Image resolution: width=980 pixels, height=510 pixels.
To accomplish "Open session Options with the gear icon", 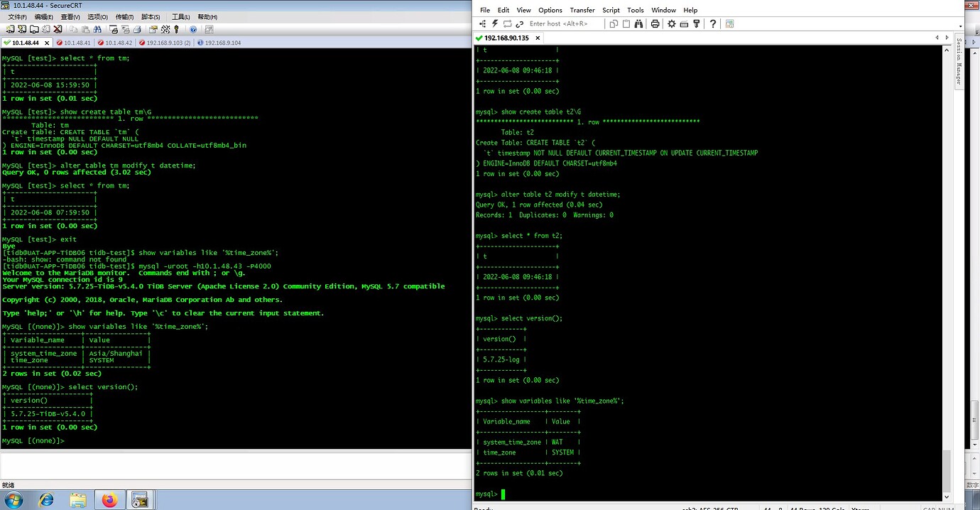I will [671, 23].
